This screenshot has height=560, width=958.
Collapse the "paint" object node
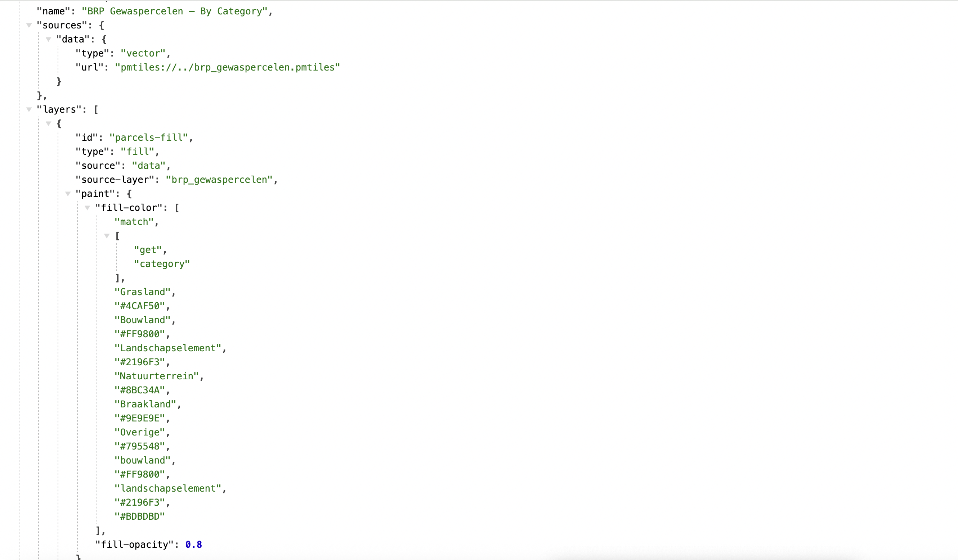68,194
